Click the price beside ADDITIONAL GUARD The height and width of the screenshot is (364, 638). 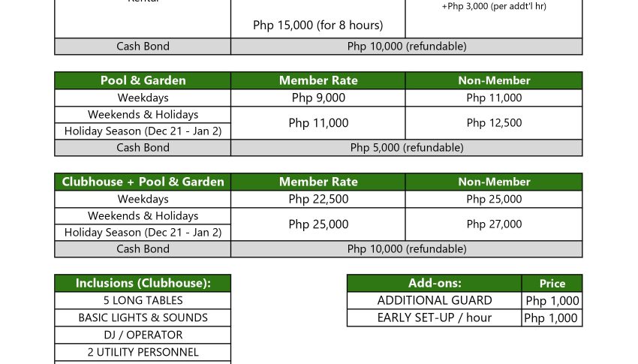(552, 301)
